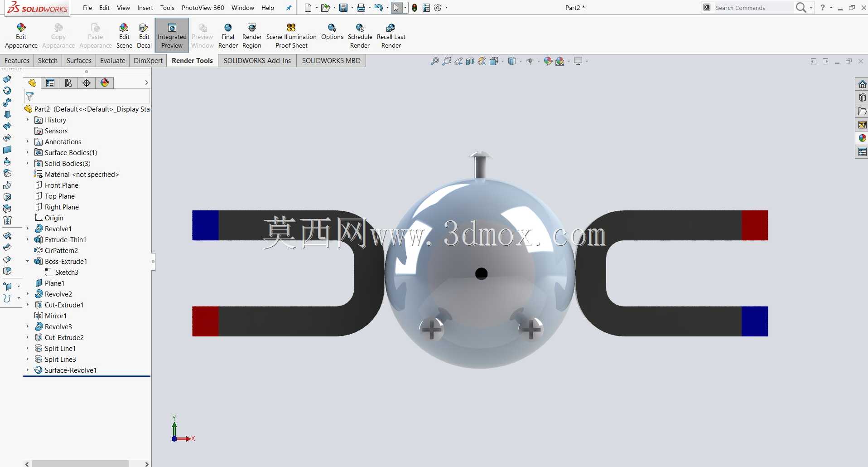This screenshot has height=467, width=868.
Task: Open Scene Illumination Proof Sheet
Action: coord(291,36)
